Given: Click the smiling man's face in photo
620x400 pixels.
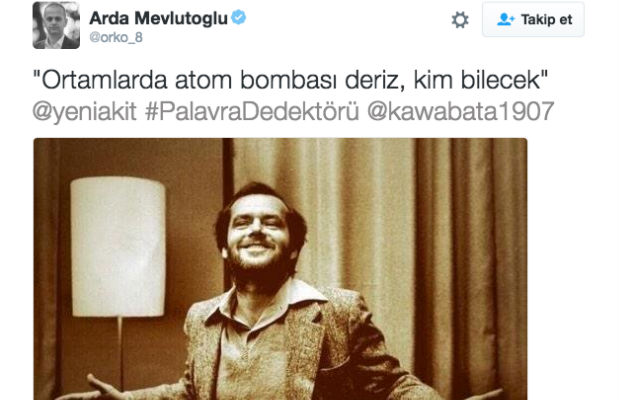Looking at the screenshot, I should 257,233.
